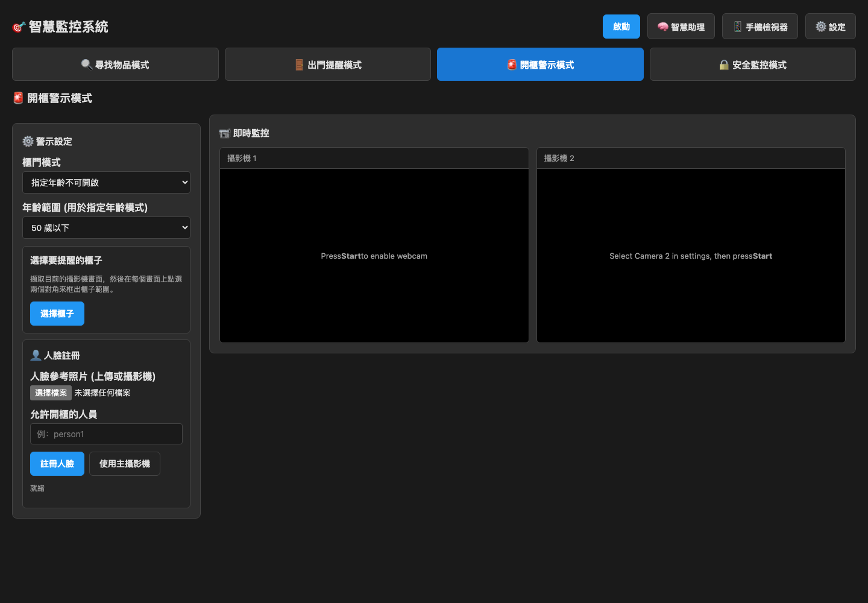
Task: Click the 註冊人臉 button
Action: coord(57,464)
